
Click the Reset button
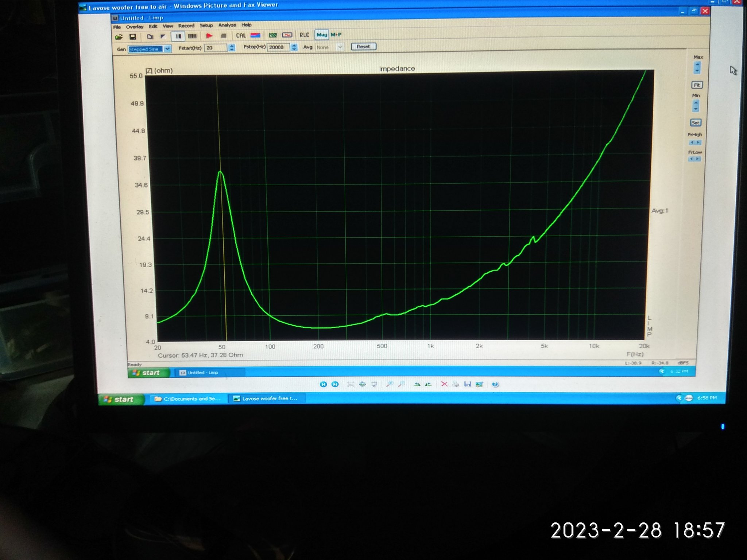click(x=363, y=46)
